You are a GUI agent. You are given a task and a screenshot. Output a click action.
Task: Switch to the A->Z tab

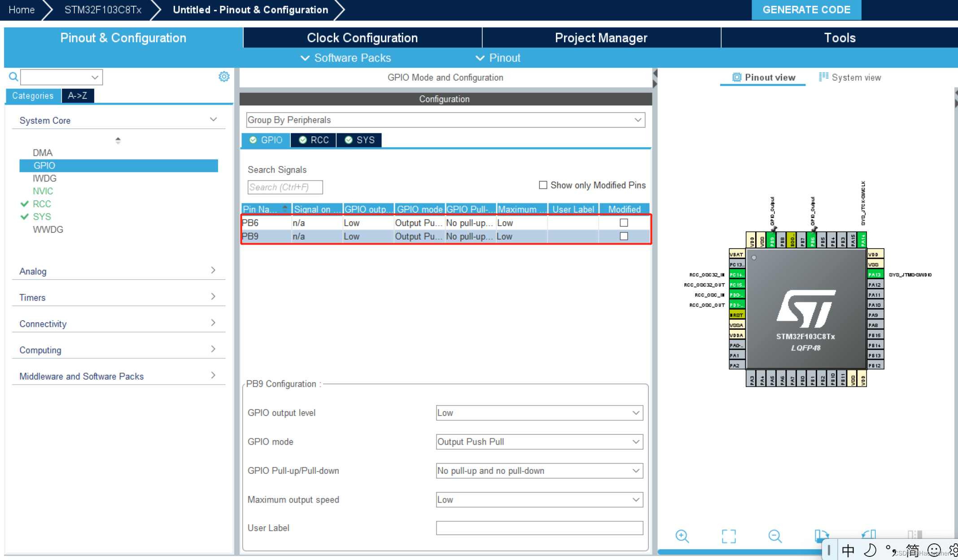(78, 96)
